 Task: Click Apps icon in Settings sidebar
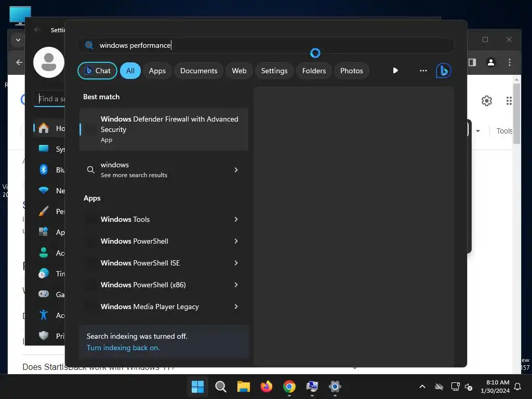(x=44, y=232)
